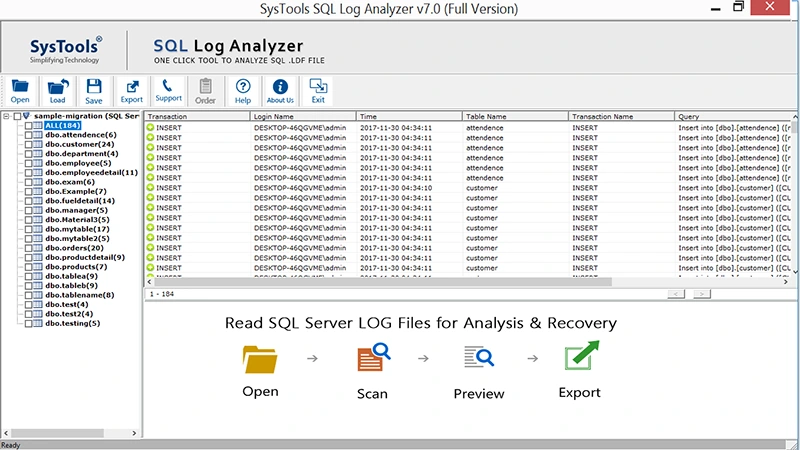The width and height of the screenshot is (800, 450).
Task: Sort by the Table Name column header
Action: (x=515, y=116)
